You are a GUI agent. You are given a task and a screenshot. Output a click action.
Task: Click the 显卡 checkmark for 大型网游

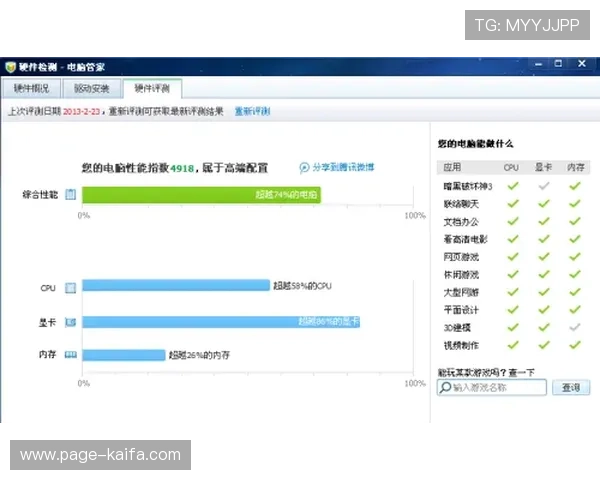click(x=544, y=292)
